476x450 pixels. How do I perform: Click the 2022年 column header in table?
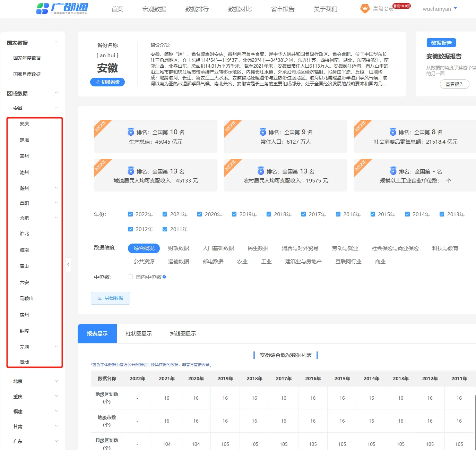138,379
